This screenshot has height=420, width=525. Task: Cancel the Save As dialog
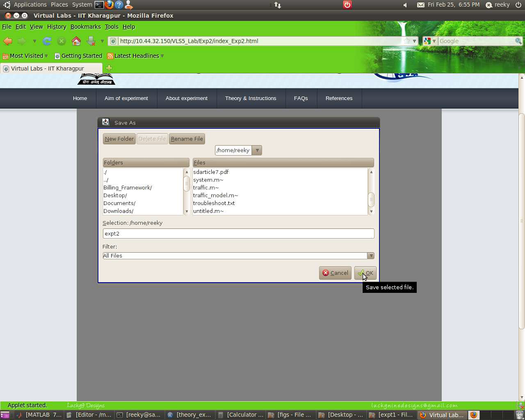point(335,273)
